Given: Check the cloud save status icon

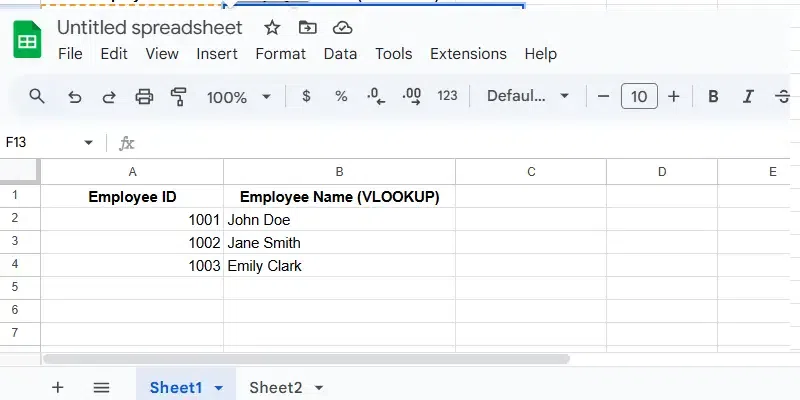Looking at the screenshot, I should (342, 28).
